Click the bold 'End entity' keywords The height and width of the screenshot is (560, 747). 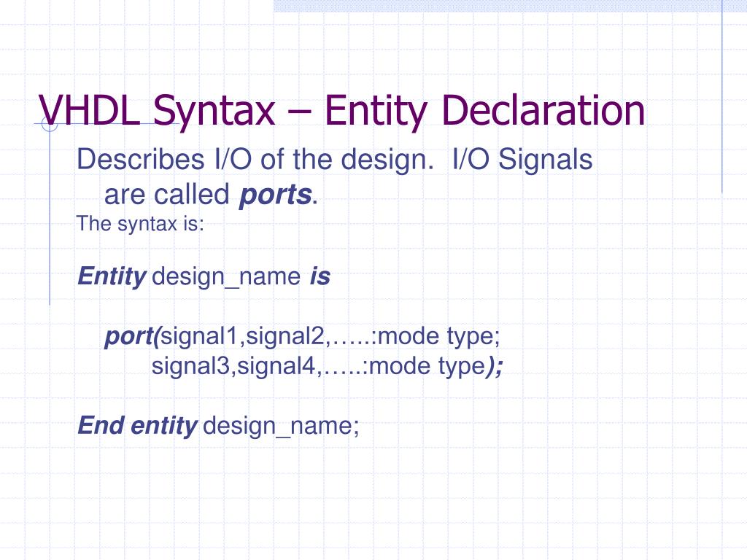tap(138, 426)
